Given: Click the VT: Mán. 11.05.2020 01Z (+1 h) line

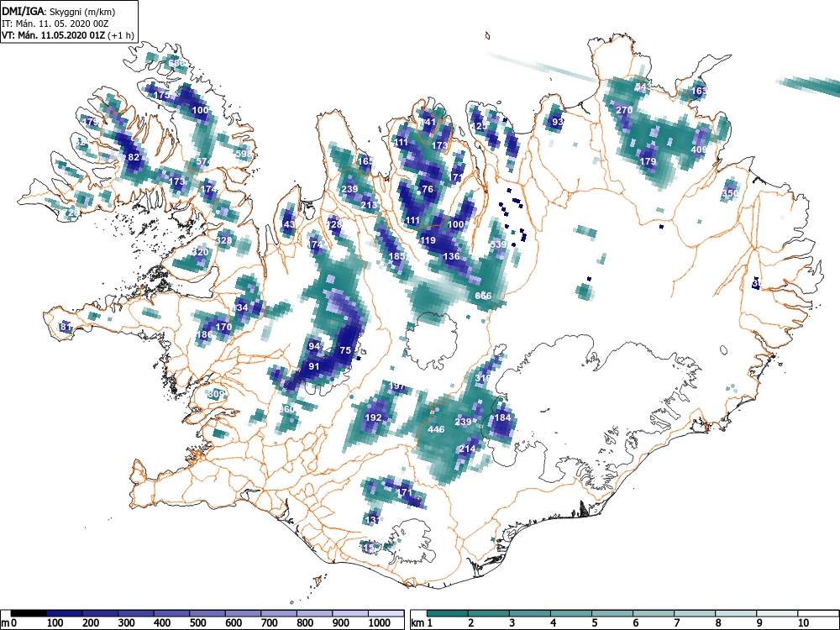Looking at the screenshot, I should click(67, 35).
